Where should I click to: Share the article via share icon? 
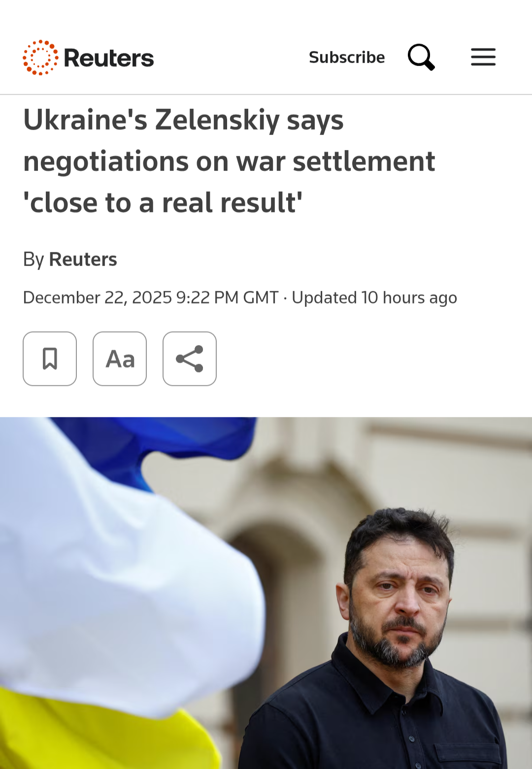click(190, 359)
